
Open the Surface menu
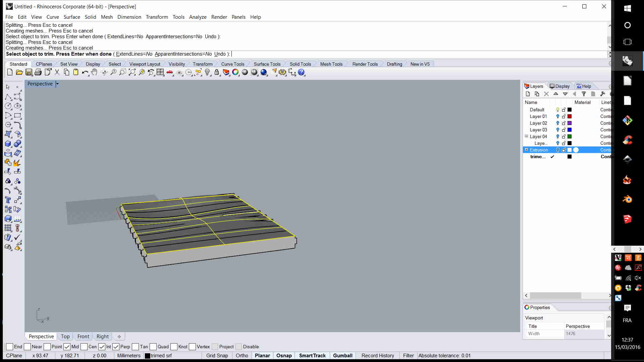tap(72, 17)
